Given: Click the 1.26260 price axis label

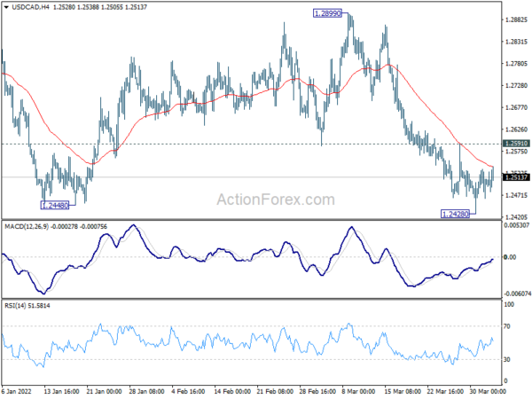Looking at the screenshot, I should pos(516,129).
